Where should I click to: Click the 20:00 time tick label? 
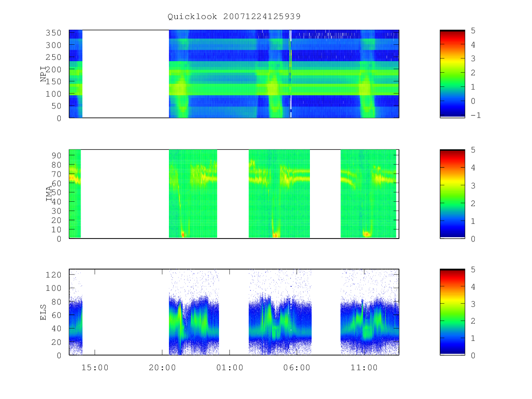pos(162,368)
